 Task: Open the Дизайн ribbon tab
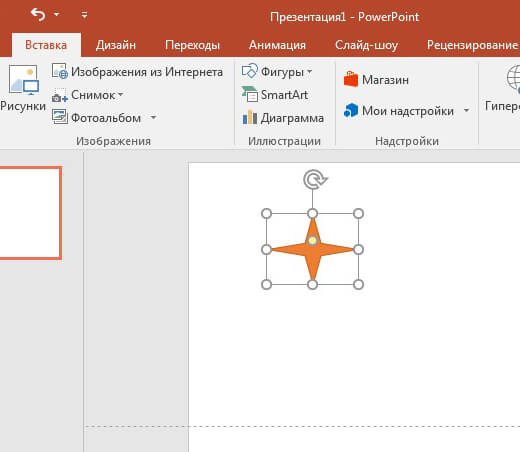(116, 45)
